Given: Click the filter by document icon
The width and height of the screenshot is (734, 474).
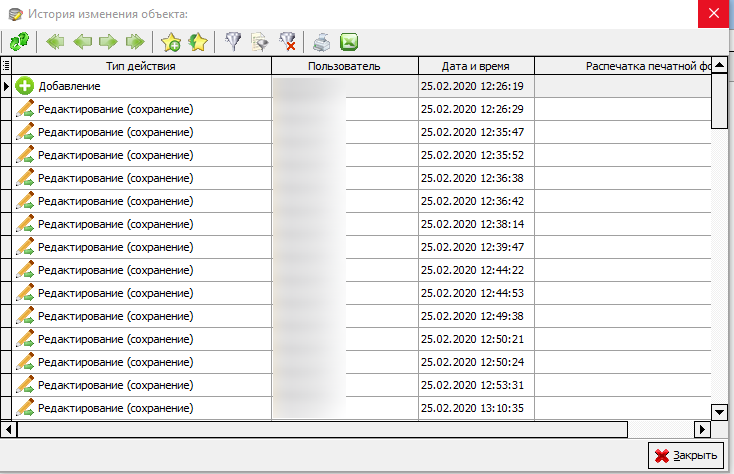Looking at the screenshot, I should tap(260, 42).
